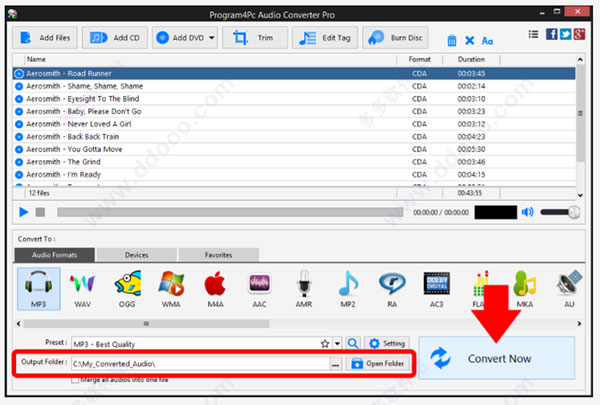Click the formats scroll right arrow
This screenshot has height=405, width=600.
tap(579, 324)
